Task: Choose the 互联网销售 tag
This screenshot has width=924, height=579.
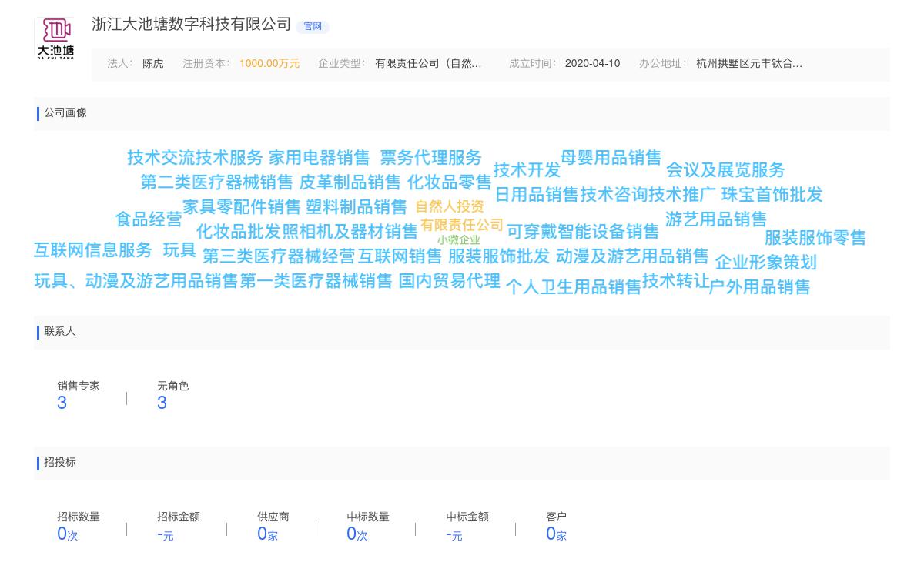Action: [x=400, y=256]
